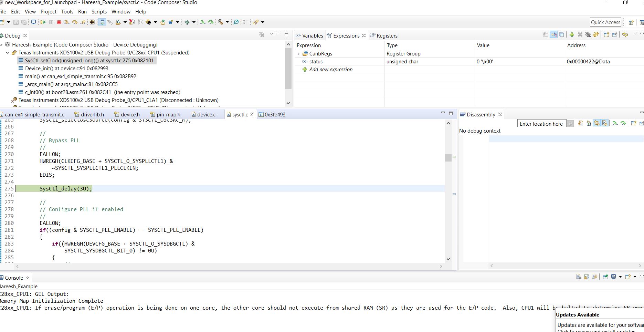Maximize the editor area

point(451,113)
